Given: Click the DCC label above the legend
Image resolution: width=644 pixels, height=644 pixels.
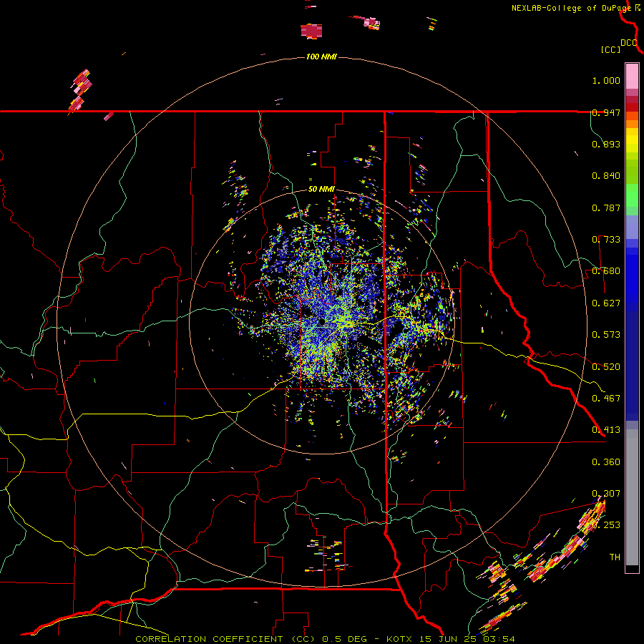Looking at the screenshot, I should point(629,43).
